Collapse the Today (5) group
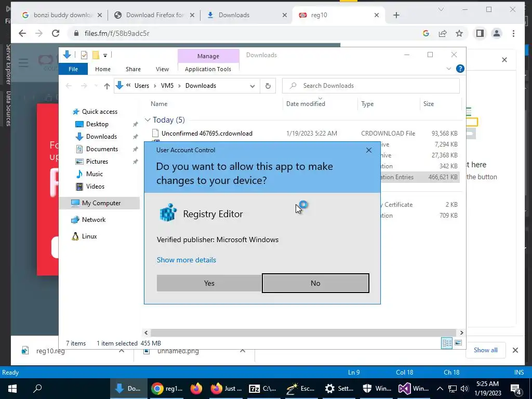The width and height of the screenshot is (532, 399). click(x=148, y=120)
